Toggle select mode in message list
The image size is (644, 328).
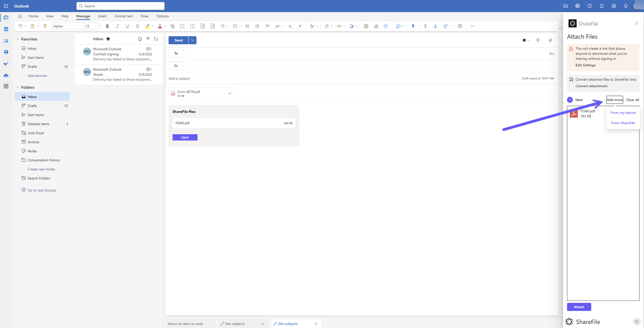[140, 39]
